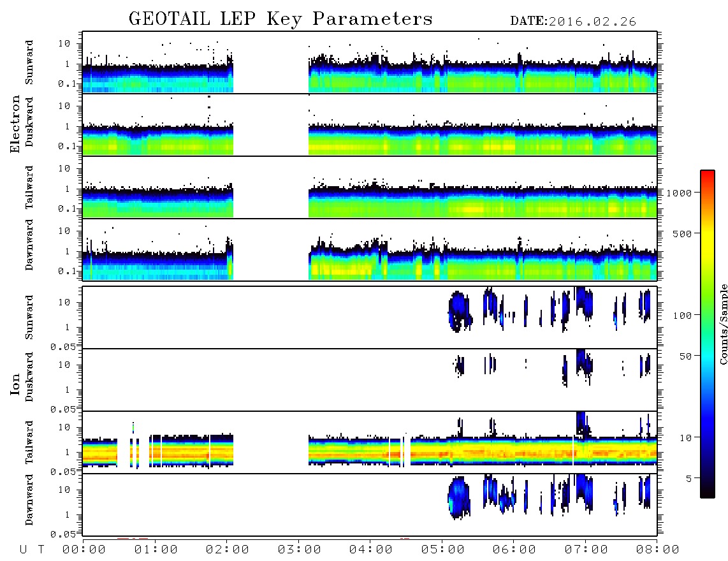Select the Ion Tailward panel label
Image resolution: width=728 pixels, height=561 pixels.
pyautogui.click(x=29, y=442)
